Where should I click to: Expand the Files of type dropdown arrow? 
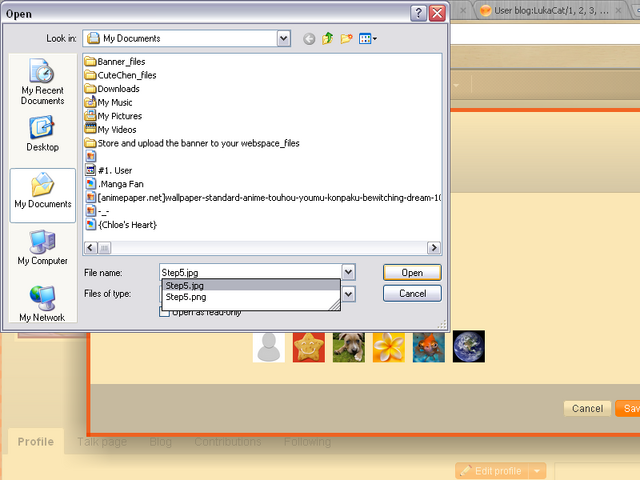click(x=349, y=294)
